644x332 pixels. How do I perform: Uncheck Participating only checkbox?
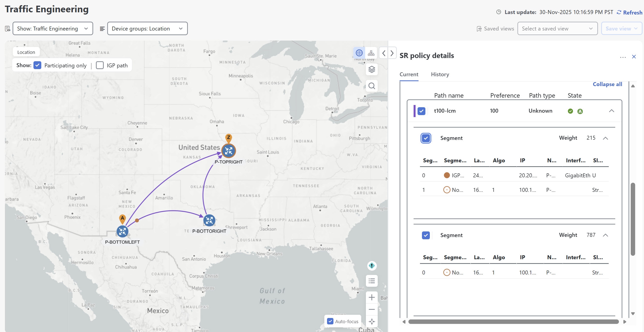[37, 65]
